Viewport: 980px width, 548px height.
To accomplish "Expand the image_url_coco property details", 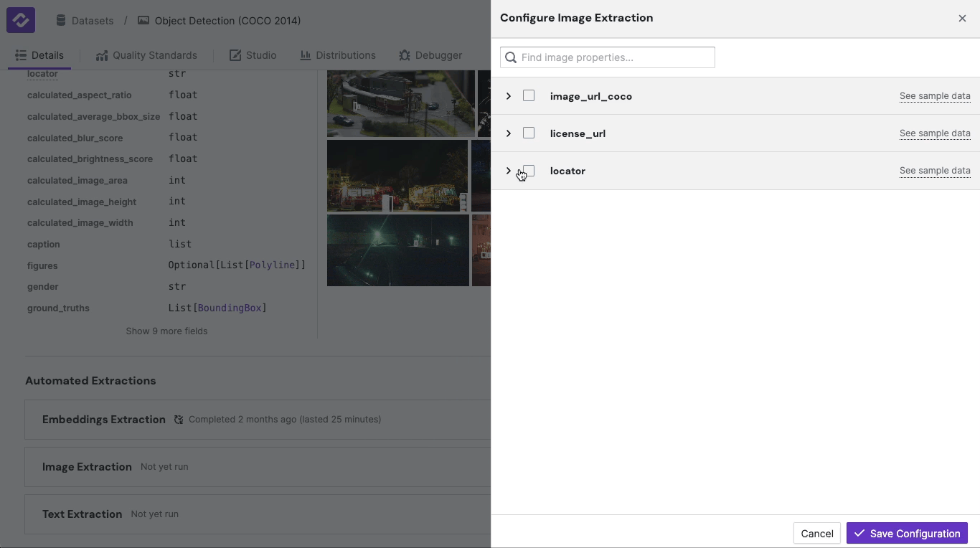I will click(509, 95).
